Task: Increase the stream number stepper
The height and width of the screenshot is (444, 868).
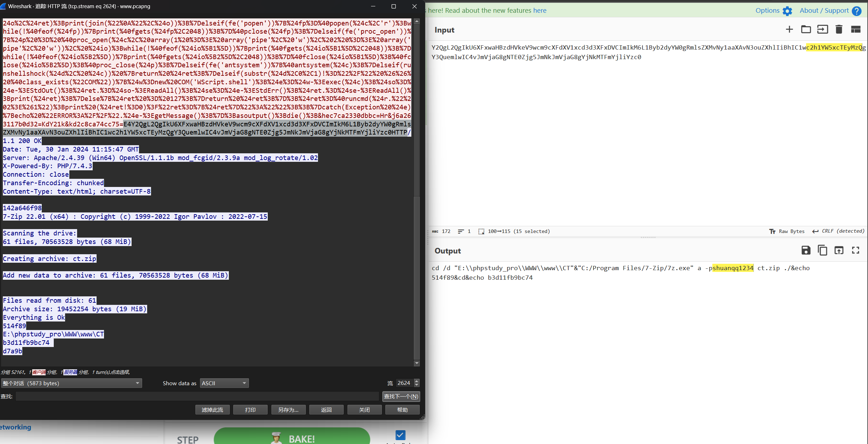Action: (x=417, y=381)
